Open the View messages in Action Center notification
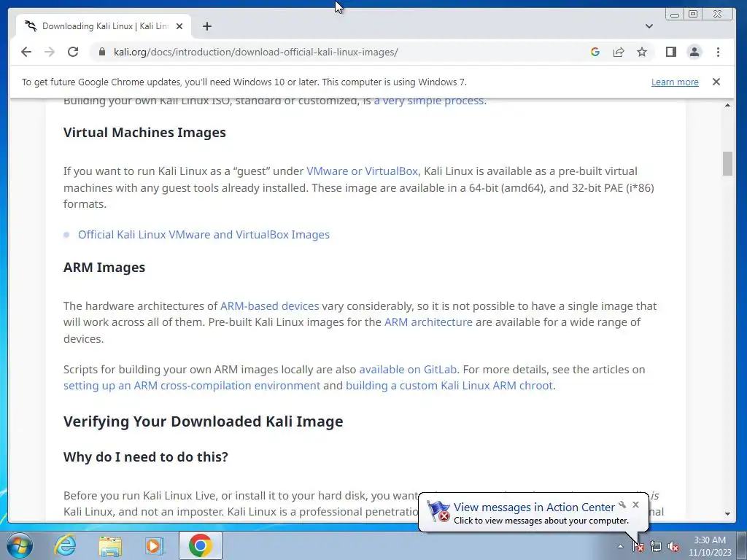 (534, 507)
